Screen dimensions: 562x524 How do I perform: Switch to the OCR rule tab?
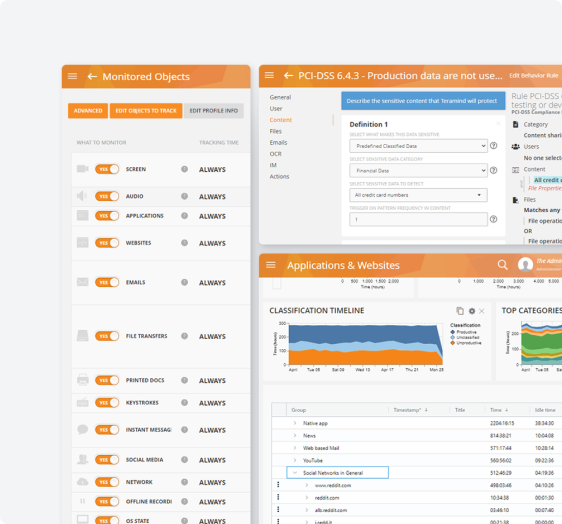click(x=276, y=154)
